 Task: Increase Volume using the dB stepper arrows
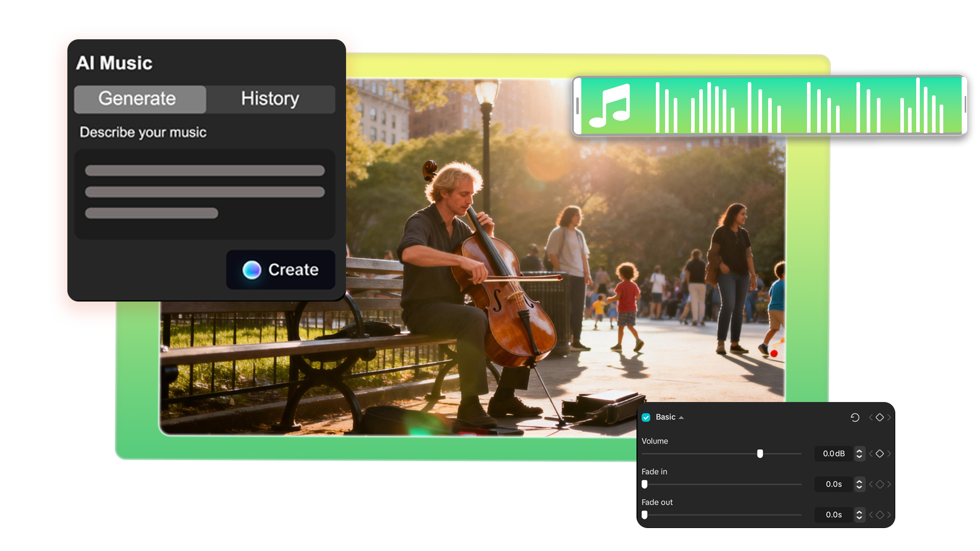(860, 451)
